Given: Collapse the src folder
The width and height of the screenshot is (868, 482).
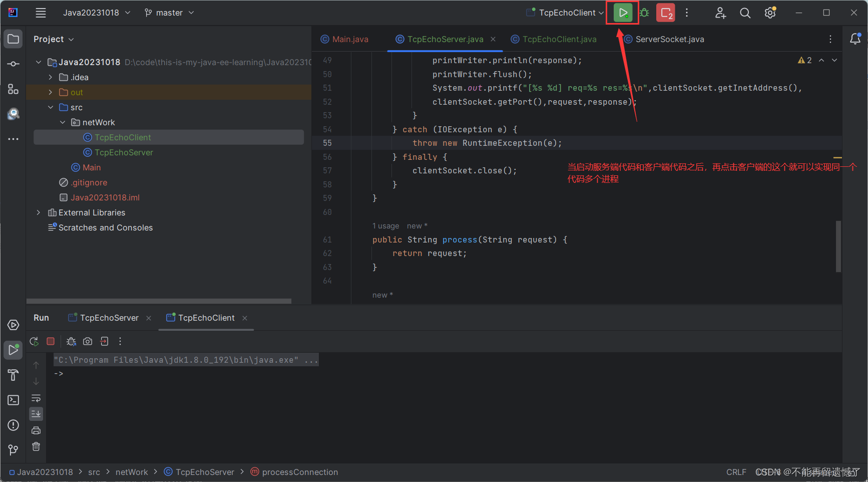Looking at the screenshot, I should pyautogui.click(x=51, y=107).
